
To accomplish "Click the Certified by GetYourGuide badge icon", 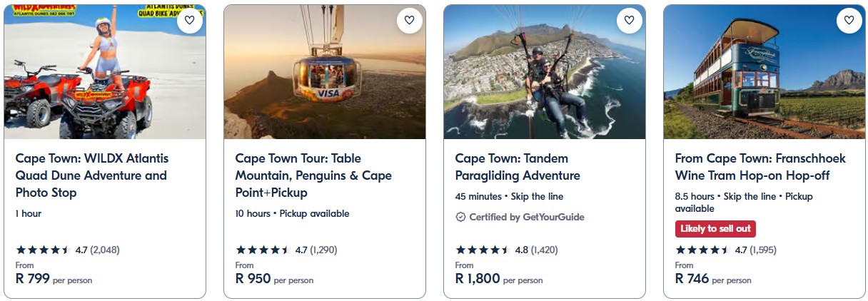I will [460, 217].
